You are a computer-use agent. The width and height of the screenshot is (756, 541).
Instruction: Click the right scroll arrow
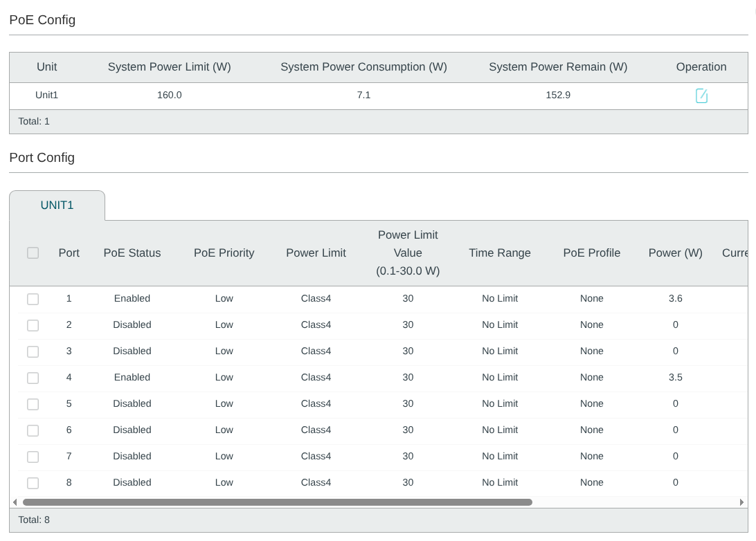click(x=741, y=502)
